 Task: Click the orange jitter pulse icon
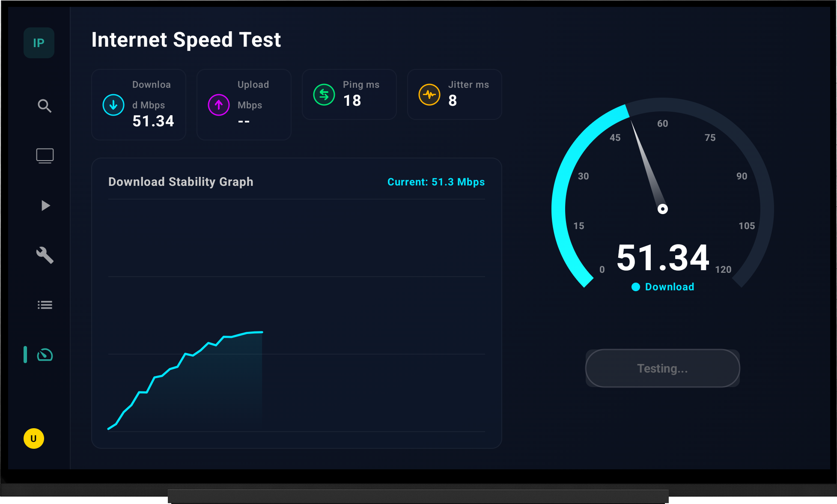click(429, 95)
